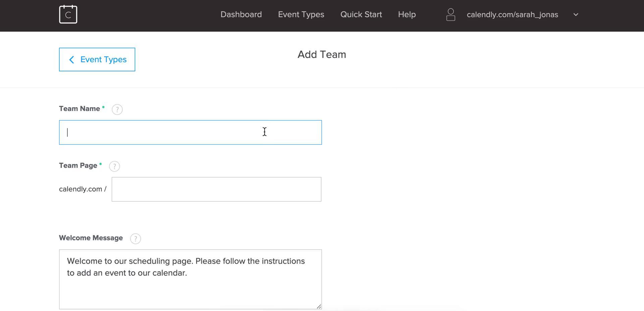Click calendly.com/sarah_jonas account link
This screenshot has width=644, height=311.
point(512,15)
